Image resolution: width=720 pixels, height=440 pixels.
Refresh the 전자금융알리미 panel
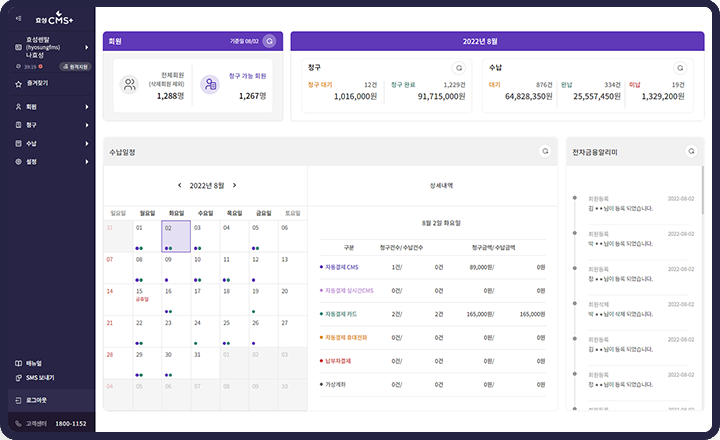click(x=691, y=151)
